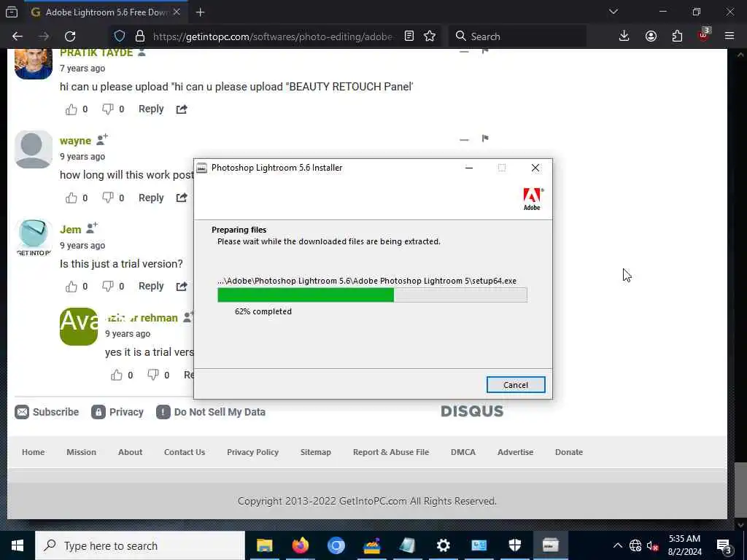
Task: Go to footer Home link
Action: point(34,452)
